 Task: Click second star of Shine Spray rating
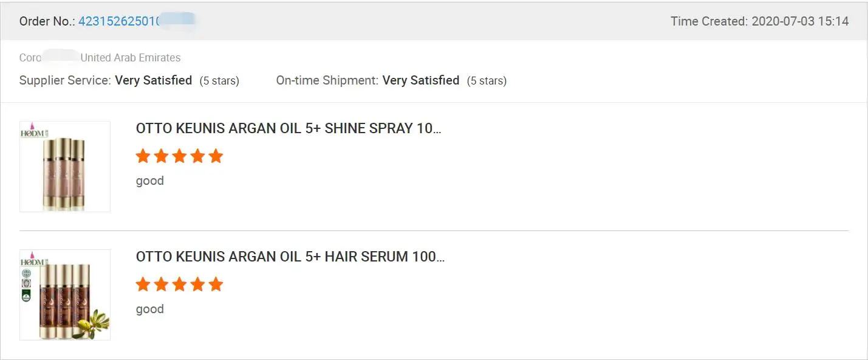click(161, 156)
